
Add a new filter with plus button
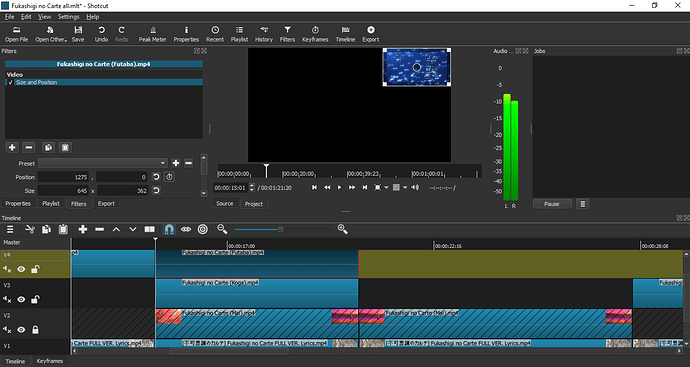(12, 147)
